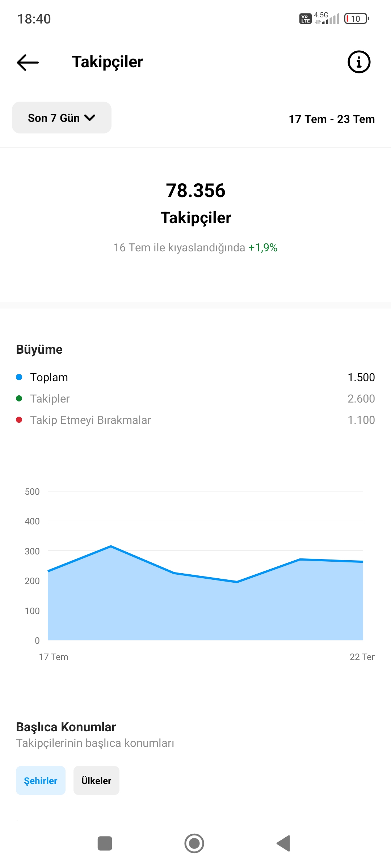391x868 pixels.
Task: Tap Android back triangle button
Action: [283, 843]
